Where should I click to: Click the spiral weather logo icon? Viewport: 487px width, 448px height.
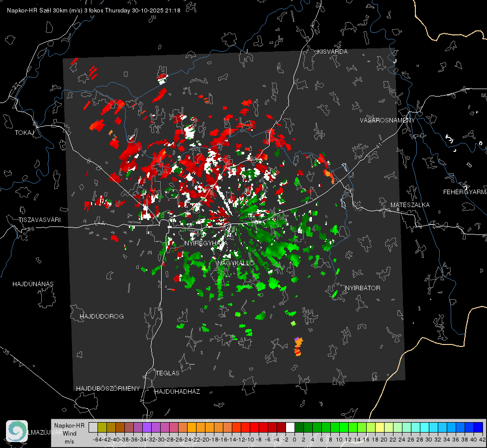click(x=17, y=431)
